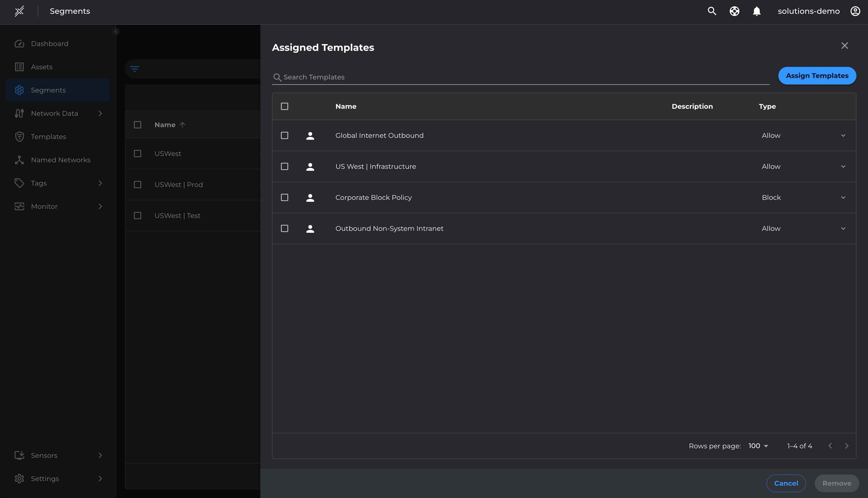Select the Corporate Block Policy checkbox
This screenshot has height=498, width=868.
tap(284, 198)
